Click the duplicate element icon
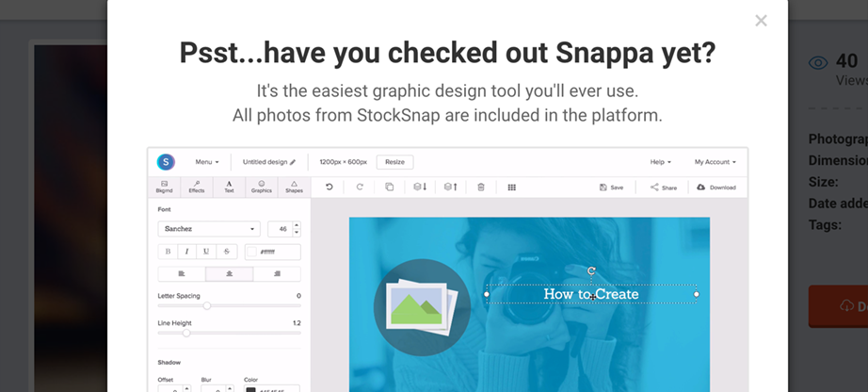 tap(389, 188)
